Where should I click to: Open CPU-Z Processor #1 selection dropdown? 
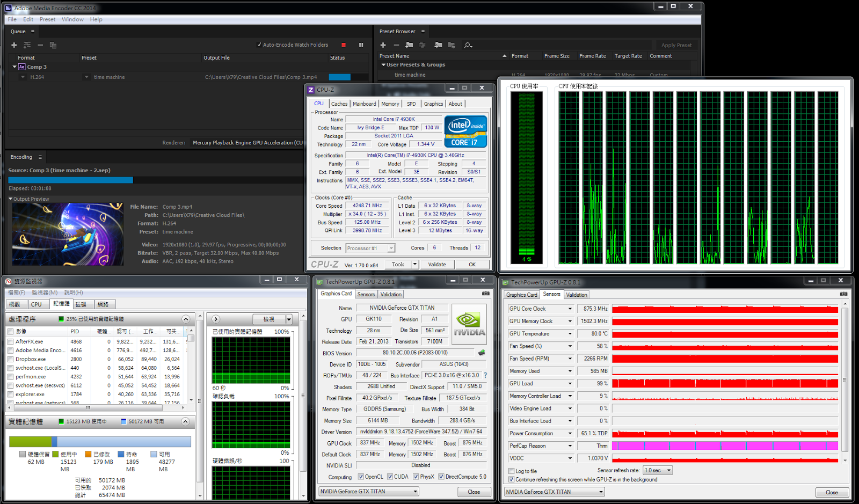click(x=391, y=248)
